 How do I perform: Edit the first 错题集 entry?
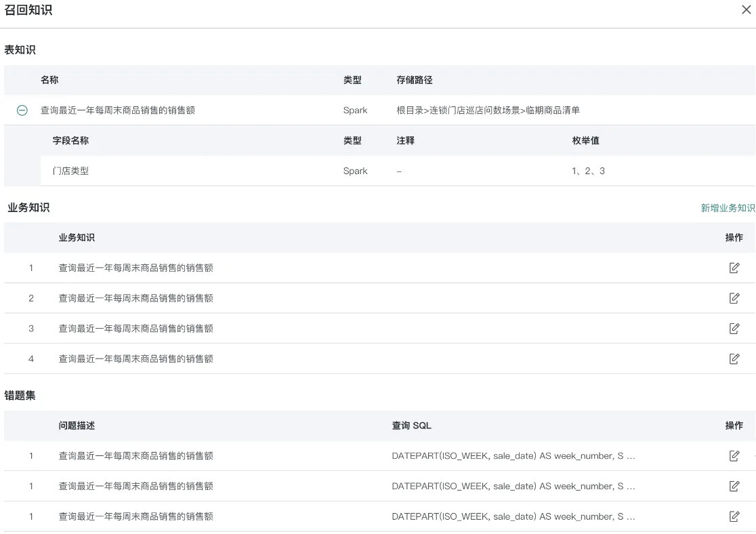734,456
